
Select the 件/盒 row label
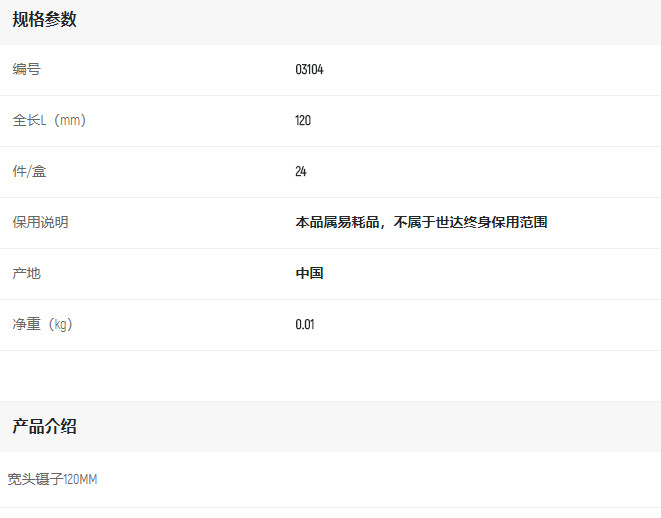click(x=29, y=172)
